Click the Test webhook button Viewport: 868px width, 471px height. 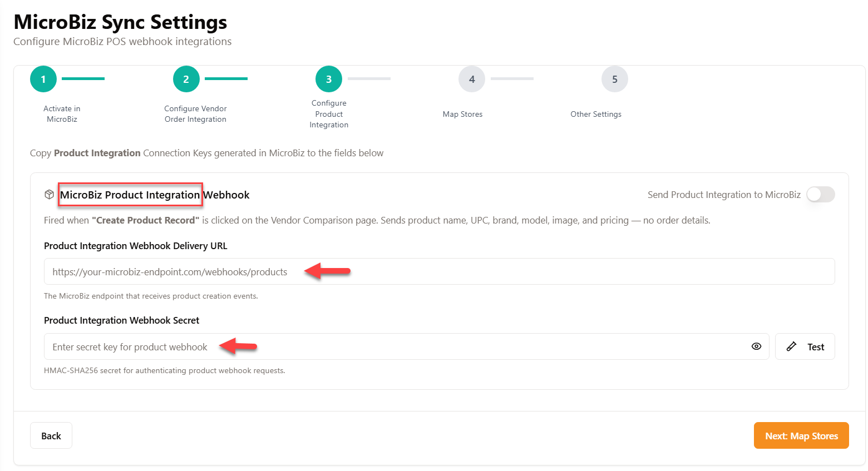pos(805,346)
